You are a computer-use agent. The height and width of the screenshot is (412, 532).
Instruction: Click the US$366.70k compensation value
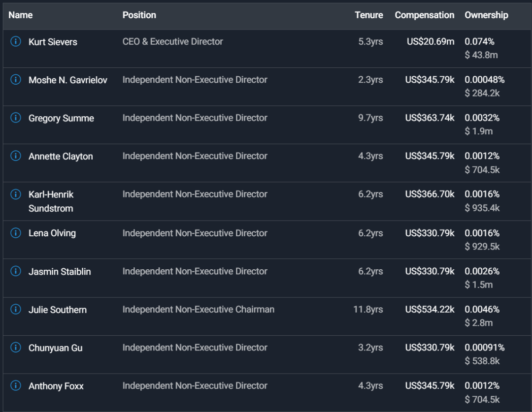point(430,194)
